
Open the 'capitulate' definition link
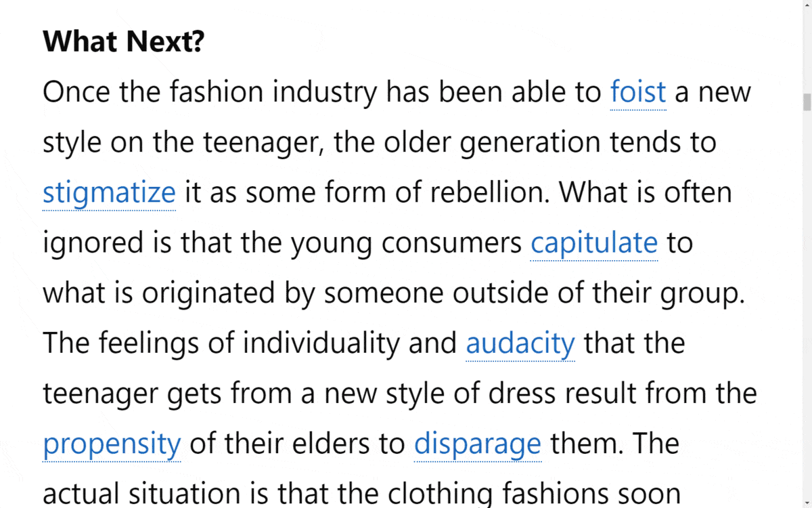tap(594, 242)
